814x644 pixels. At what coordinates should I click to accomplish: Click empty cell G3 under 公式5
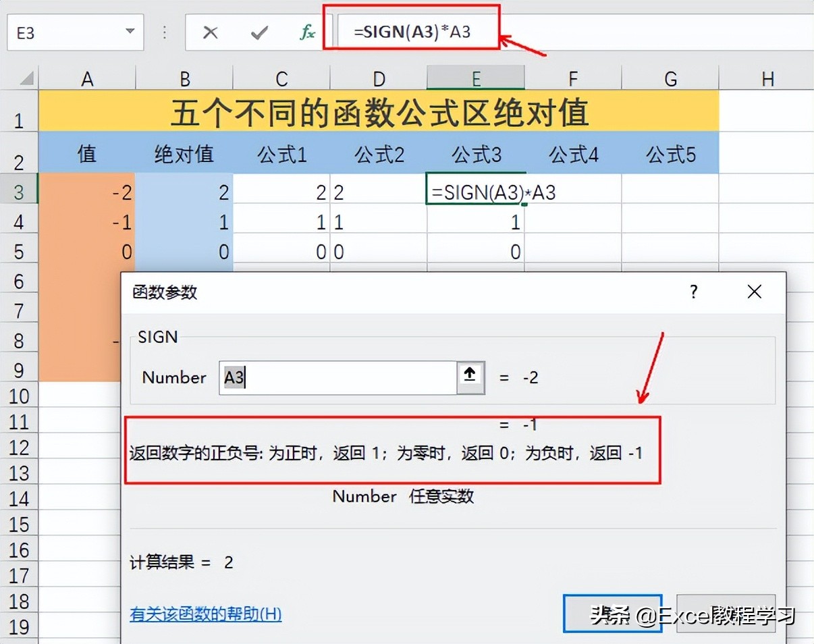670,189
